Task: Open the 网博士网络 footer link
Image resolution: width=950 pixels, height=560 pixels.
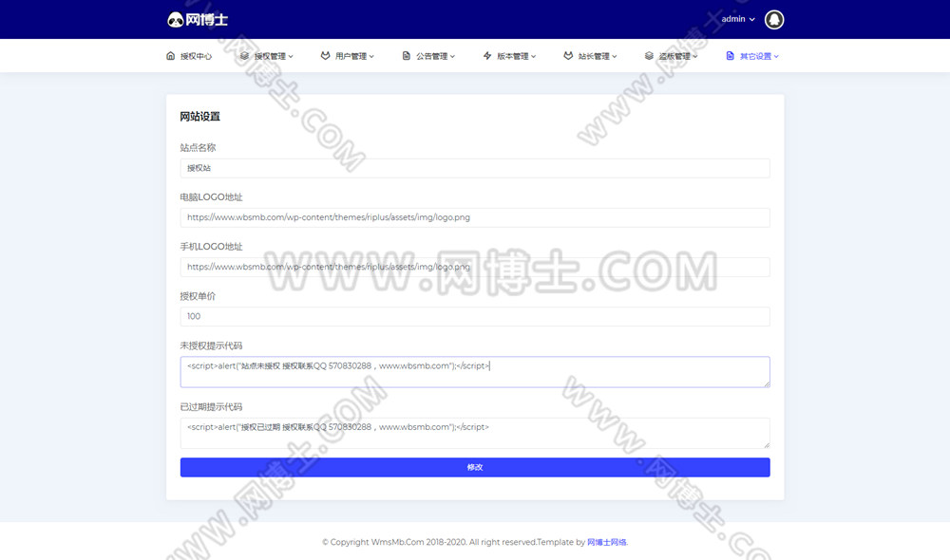Action: point(606,542)
